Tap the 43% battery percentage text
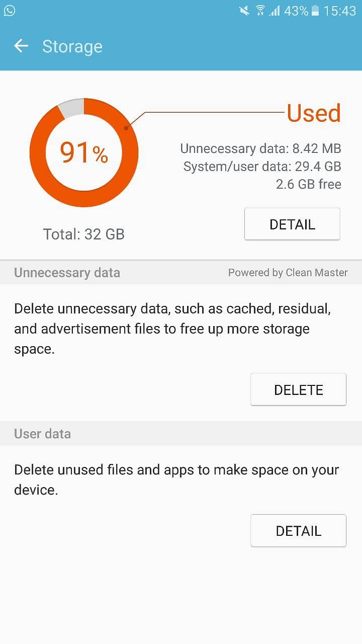The image size is (362, 644). tap(296, 11)
